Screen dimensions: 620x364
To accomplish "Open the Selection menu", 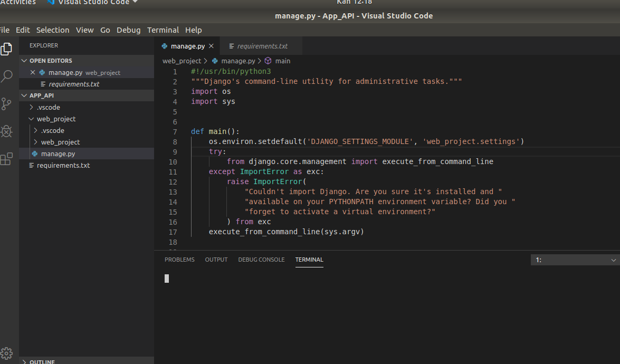I will (53, 30).
